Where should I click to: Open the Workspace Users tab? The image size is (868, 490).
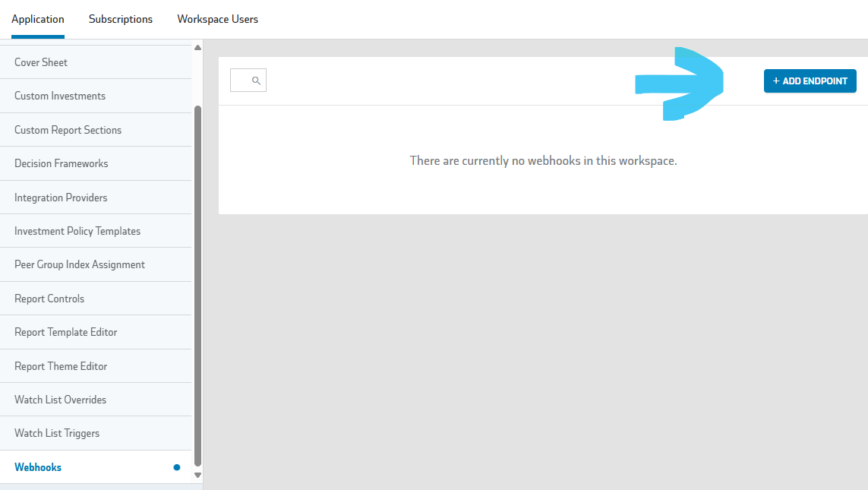[x=217, y=19]
